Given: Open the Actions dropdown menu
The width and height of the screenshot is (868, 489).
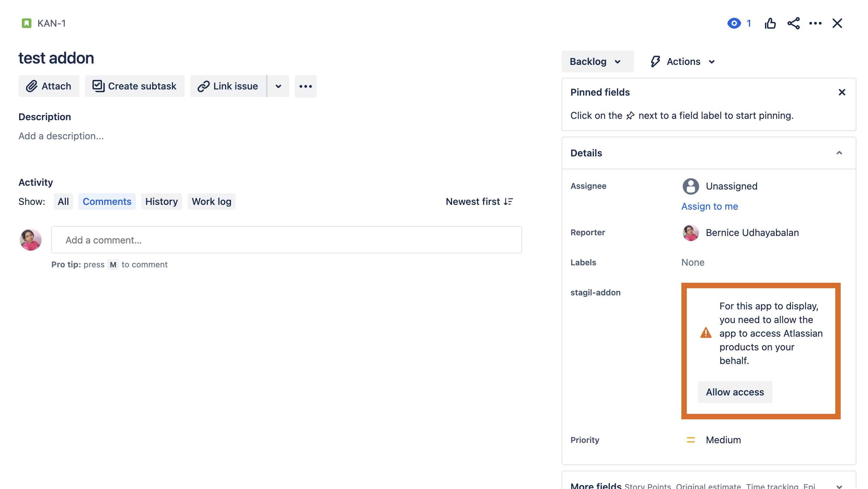Looking at the screenshot, I should click(683, 61).
